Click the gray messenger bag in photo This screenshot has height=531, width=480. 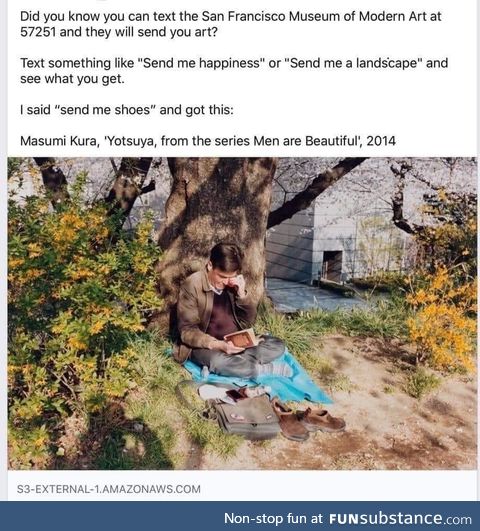click(247, 418)
